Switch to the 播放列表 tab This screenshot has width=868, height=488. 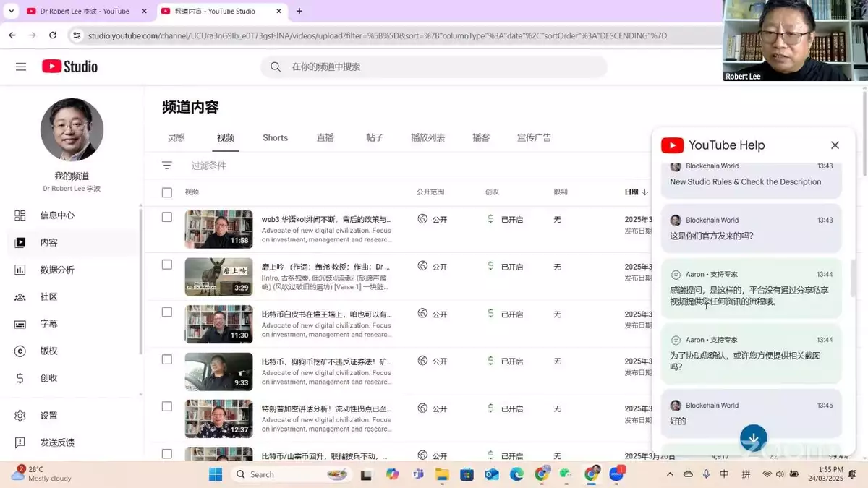(x=428, y=138)
